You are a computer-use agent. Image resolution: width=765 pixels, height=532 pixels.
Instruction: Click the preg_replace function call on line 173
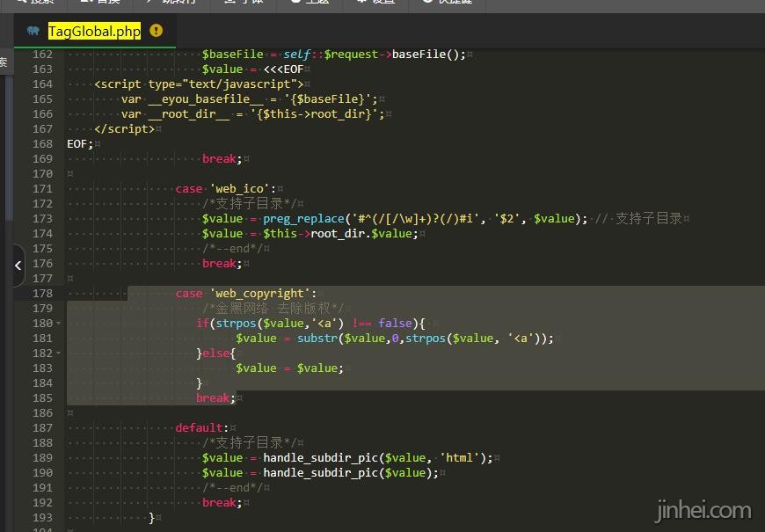point(303,218)
